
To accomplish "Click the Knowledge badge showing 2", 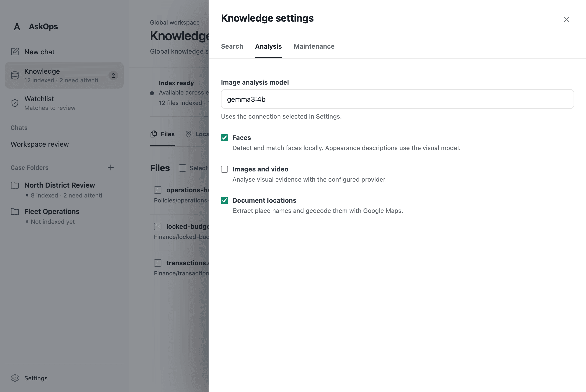I will 113,75.
